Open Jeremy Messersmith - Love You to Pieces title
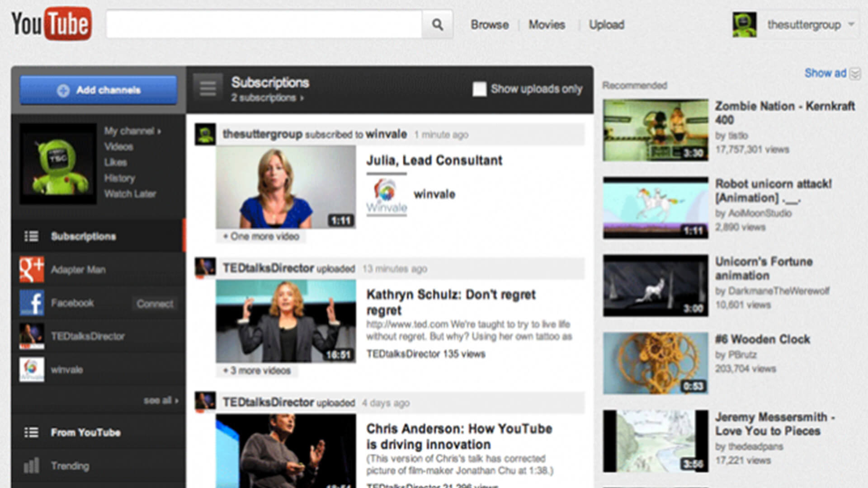Viewport: 868px width, 488px height. 775,424
